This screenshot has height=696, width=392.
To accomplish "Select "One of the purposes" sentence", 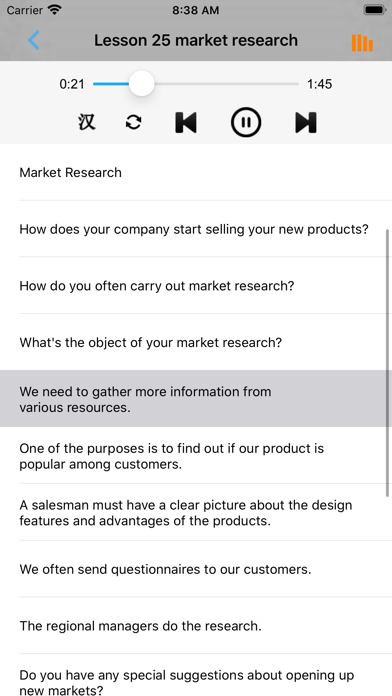I will 196,456.
